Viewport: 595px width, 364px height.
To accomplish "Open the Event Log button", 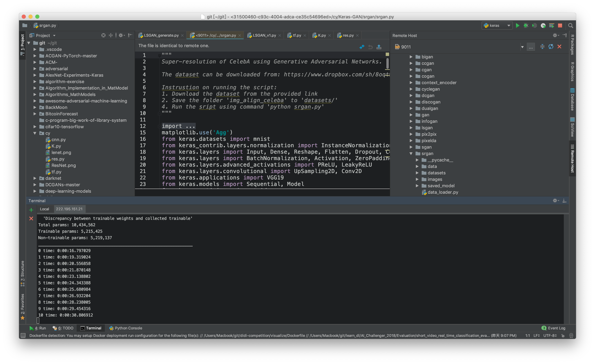I will click(553, 328).
